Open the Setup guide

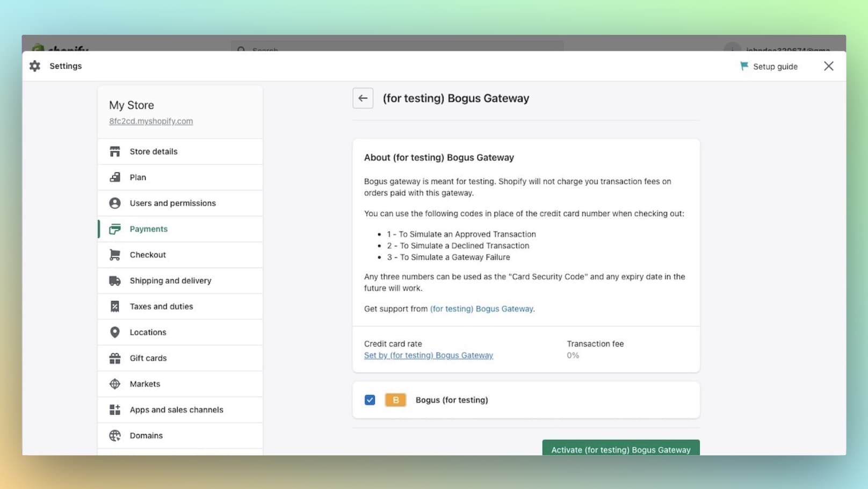click(768, 66)
